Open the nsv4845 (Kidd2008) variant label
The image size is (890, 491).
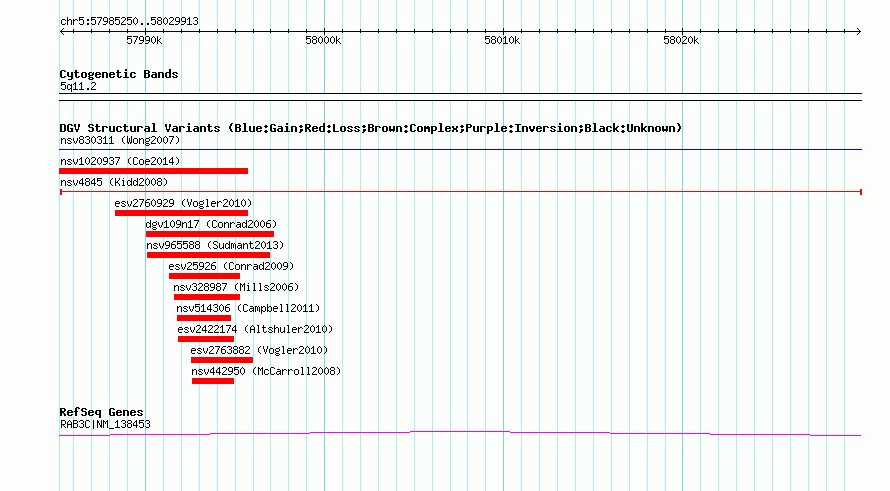point(114,182)
